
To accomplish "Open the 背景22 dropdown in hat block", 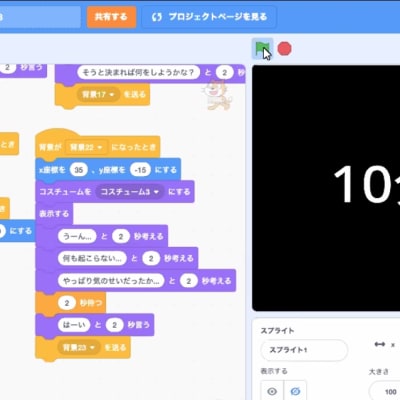I will tap(86, 147).
